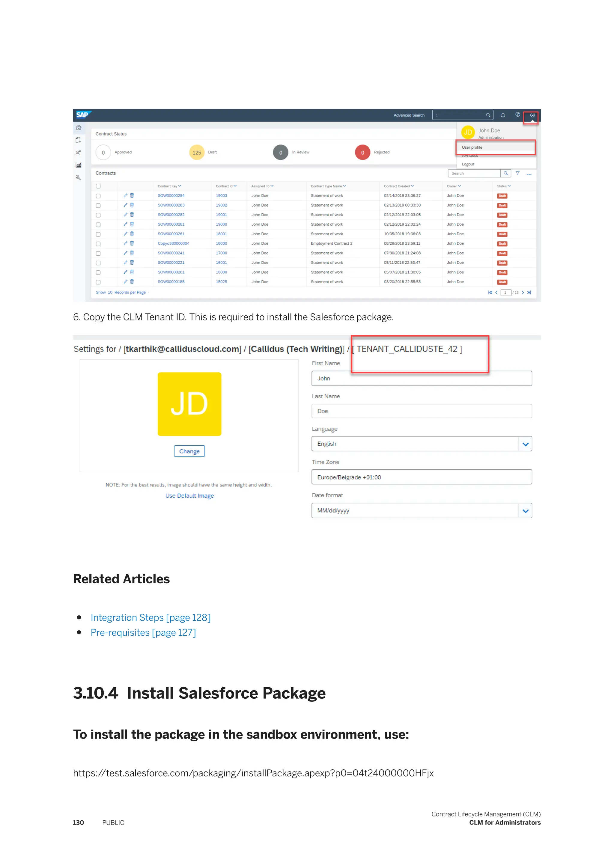Open Pre-requisites page 127 link
The width and height of the screenshot is (614, 868).
click(143, 632)
